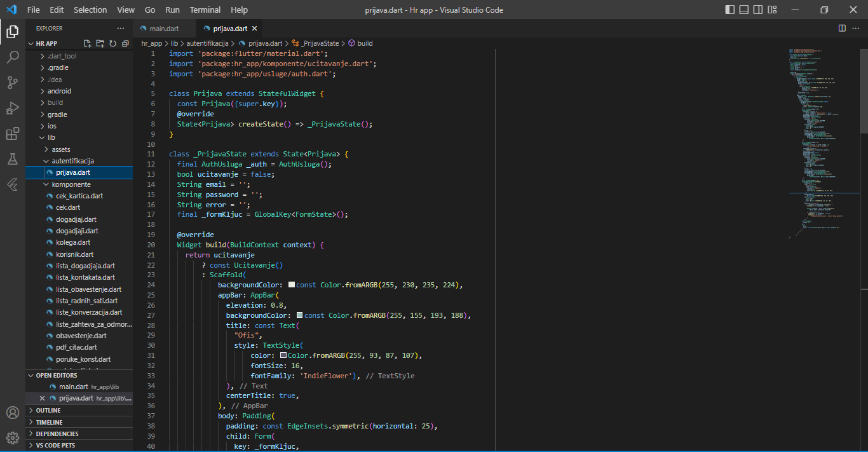This screenshot has height=452, width=868.
Task: Open the Terminal menu
Action: pyautogui.click(x=205, y=10)
